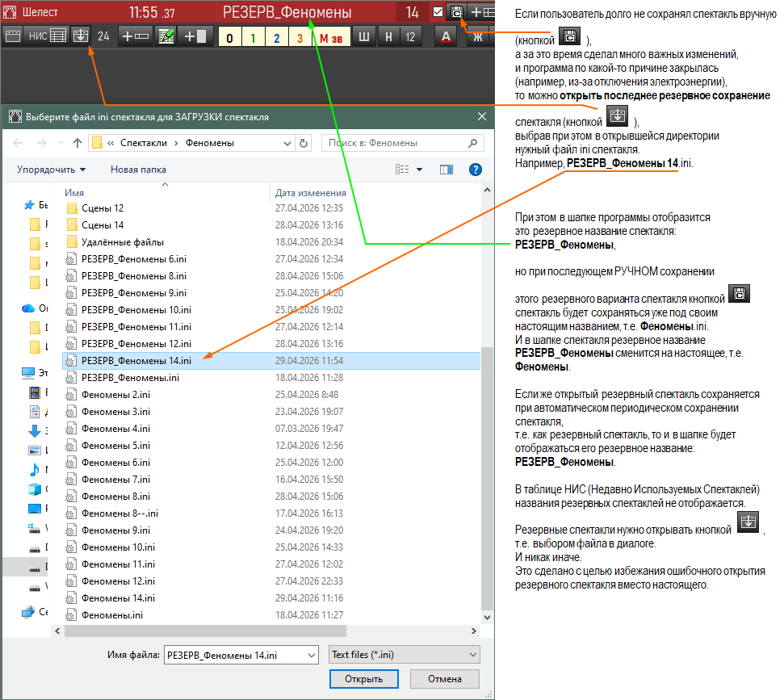This screenshot has height=700, width=784.
Task: Click the green pencil notes icon
Action: [x=166, y=36]
